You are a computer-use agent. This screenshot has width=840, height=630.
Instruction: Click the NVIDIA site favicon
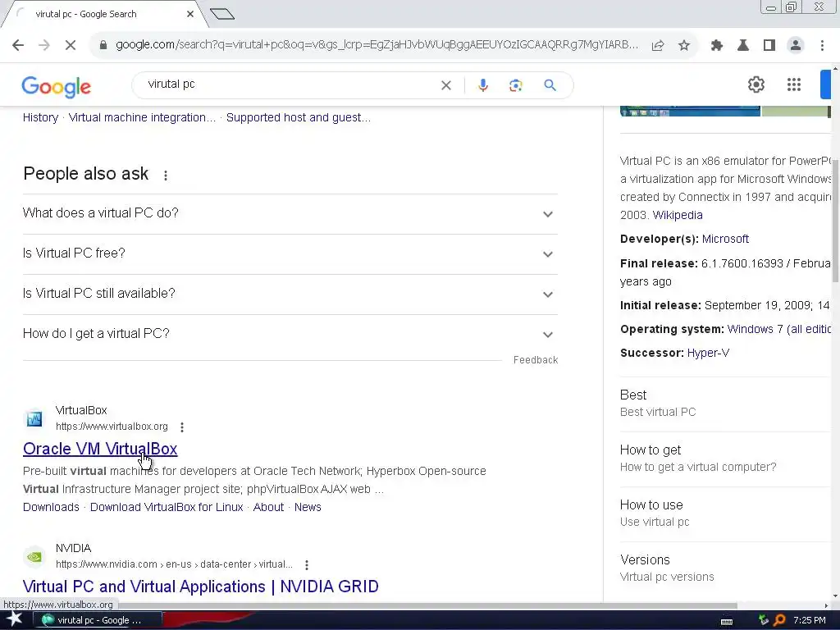coord(34,557)
